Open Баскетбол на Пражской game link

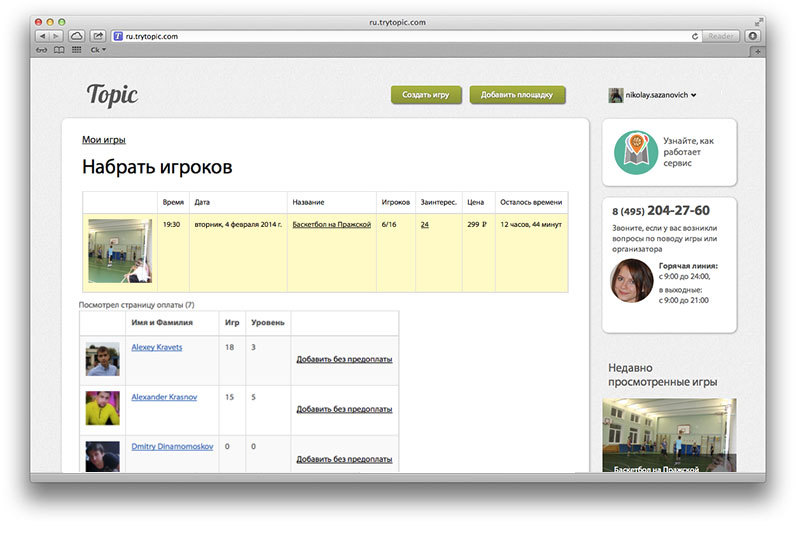[x=332, y=224]
